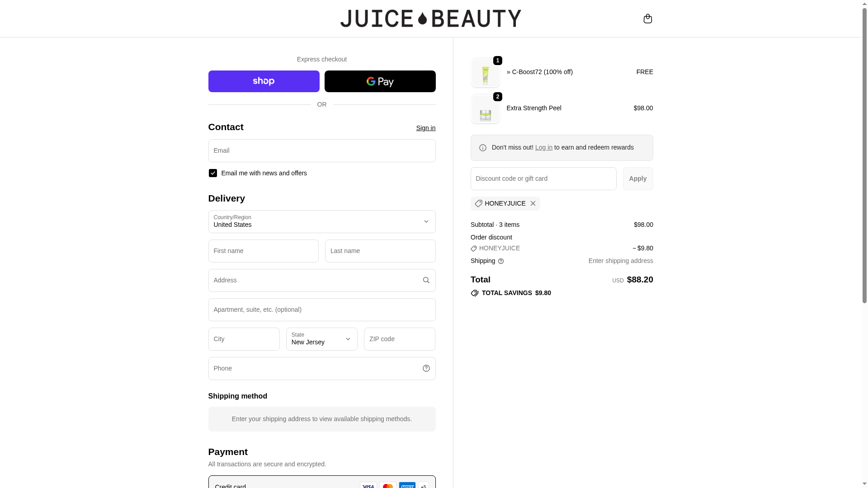Open the Country/Region dropdown

coord(321,222)
